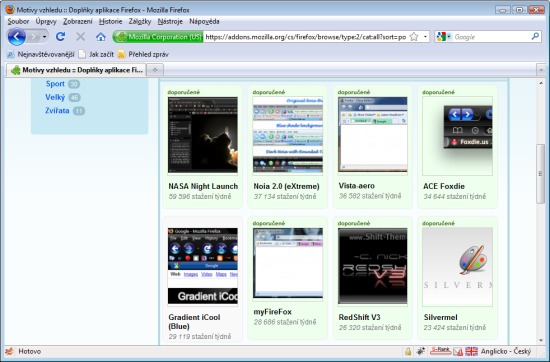550x362 pixels.
Task: Click the Silvermel theme thumbnail
Action: 457,267
